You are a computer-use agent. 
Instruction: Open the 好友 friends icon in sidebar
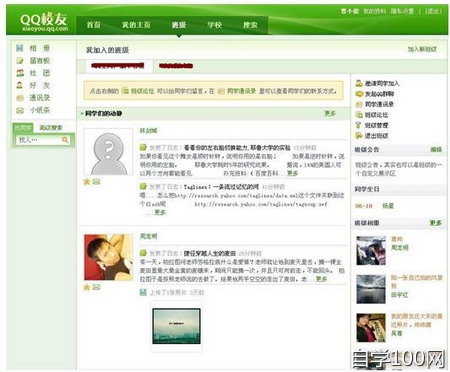tap(20, 85)
